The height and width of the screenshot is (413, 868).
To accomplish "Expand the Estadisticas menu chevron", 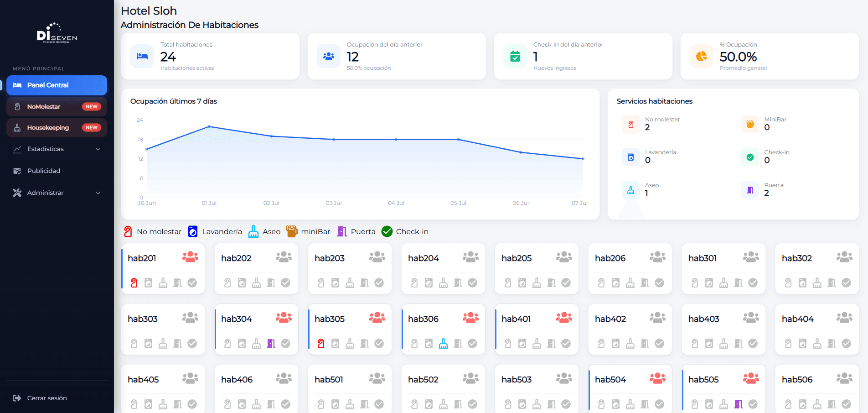I will (98, 149).
